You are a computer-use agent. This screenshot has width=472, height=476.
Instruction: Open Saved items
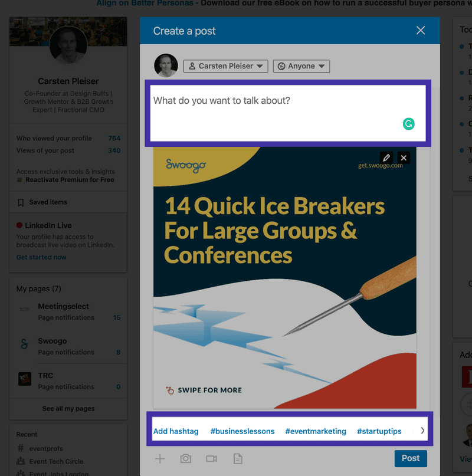(x=48, y=202)
